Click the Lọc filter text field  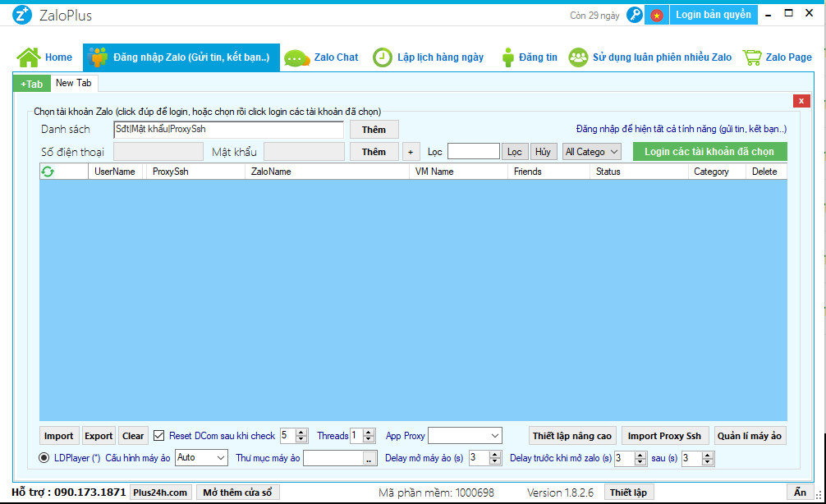click(x=474, y=152)
